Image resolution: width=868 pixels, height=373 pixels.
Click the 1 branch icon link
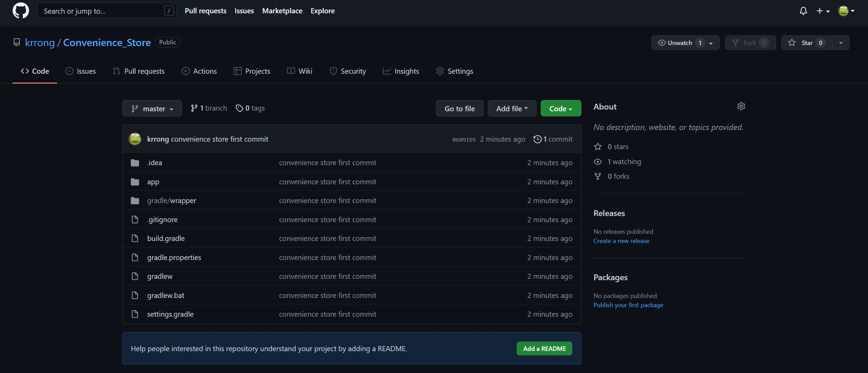tap(194, 108)
